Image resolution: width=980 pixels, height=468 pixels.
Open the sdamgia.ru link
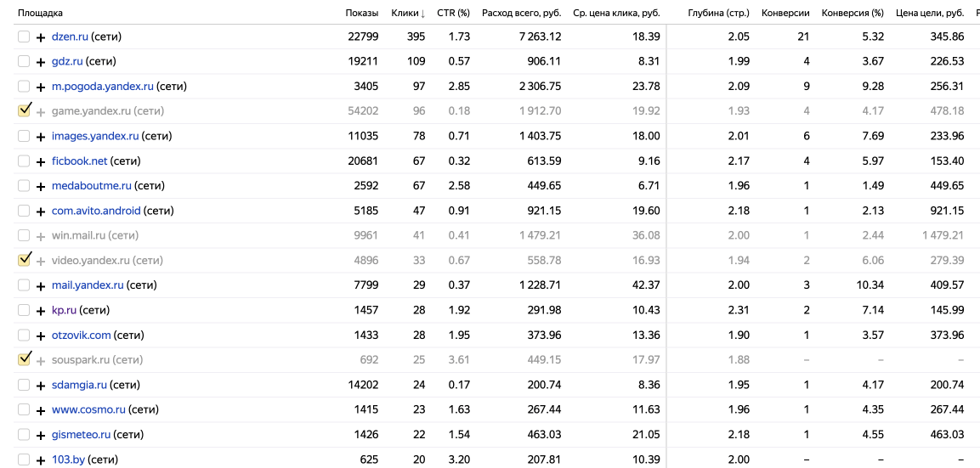point(79,385)
